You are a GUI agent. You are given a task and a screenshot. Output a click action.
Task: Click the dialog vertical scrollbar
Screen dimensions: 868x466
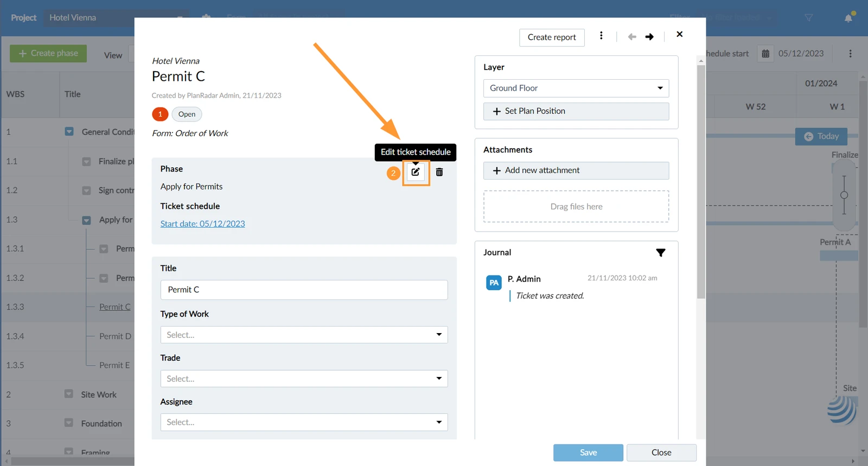coord(701,182)
